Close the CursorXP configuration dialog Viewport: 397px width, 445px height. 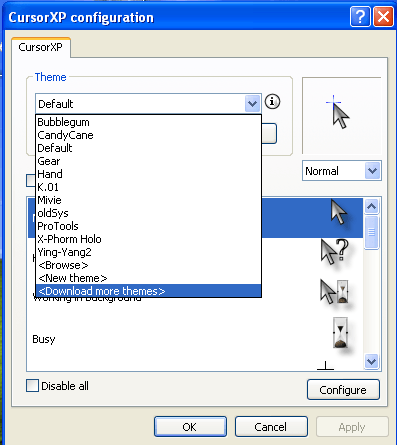383,16
